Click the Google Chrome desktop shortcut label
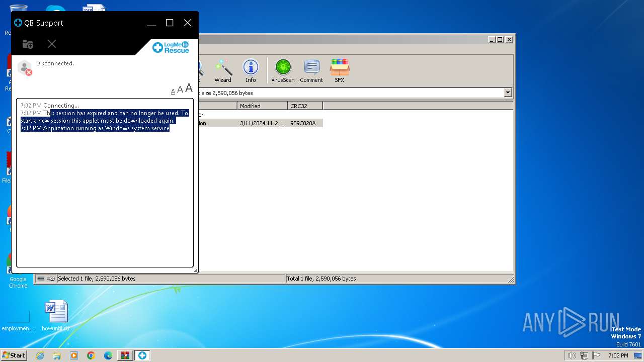This screenshot has width=644, height=362. 18,283
